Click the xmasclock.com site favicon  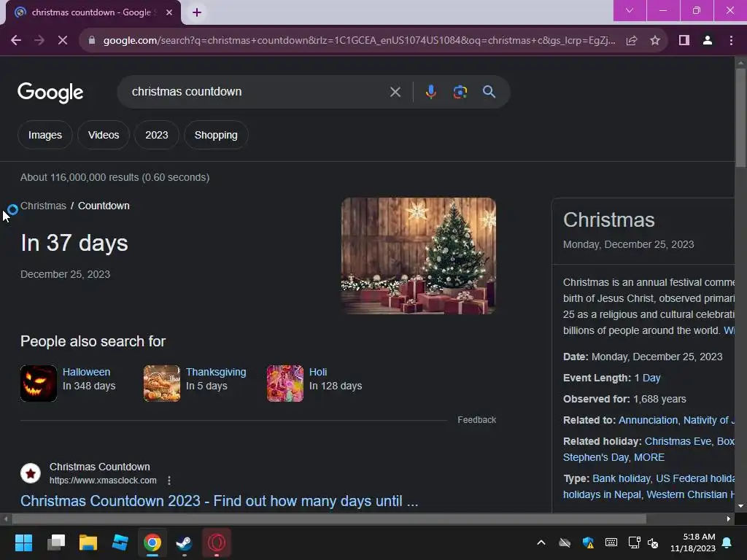[x=31, y=473]
